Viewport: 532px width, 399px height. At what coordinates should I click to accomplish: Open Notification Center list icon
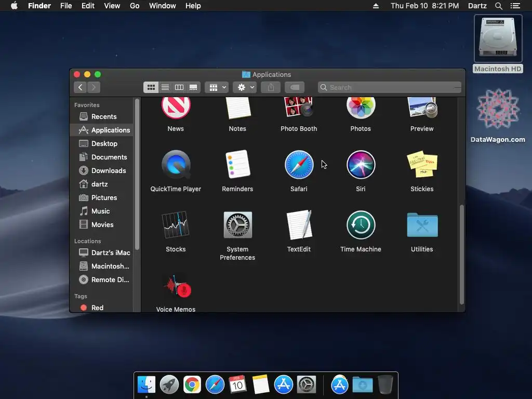515,6
